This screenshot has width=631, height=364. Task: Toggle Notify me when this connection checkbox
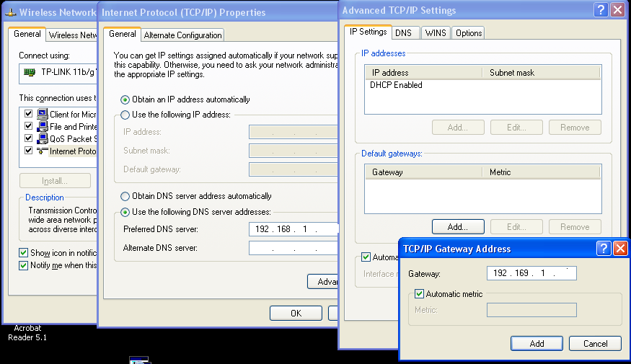23,265
